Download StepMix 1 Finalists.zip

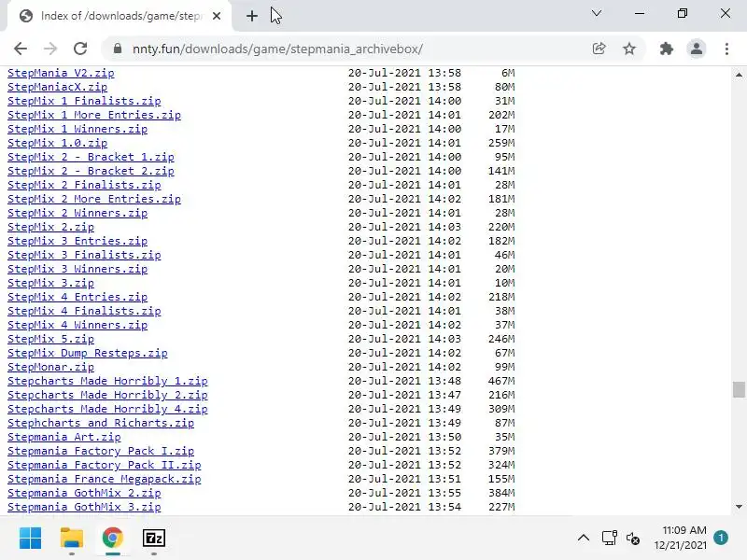(84, 101)
